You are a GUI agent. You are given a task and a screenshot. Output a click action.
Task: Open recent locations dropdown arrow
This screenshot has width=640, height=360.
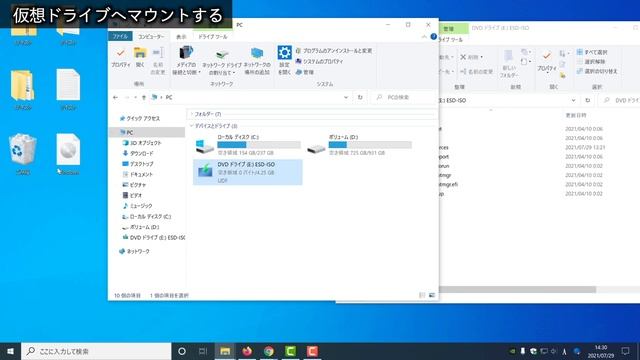point(136,97)
